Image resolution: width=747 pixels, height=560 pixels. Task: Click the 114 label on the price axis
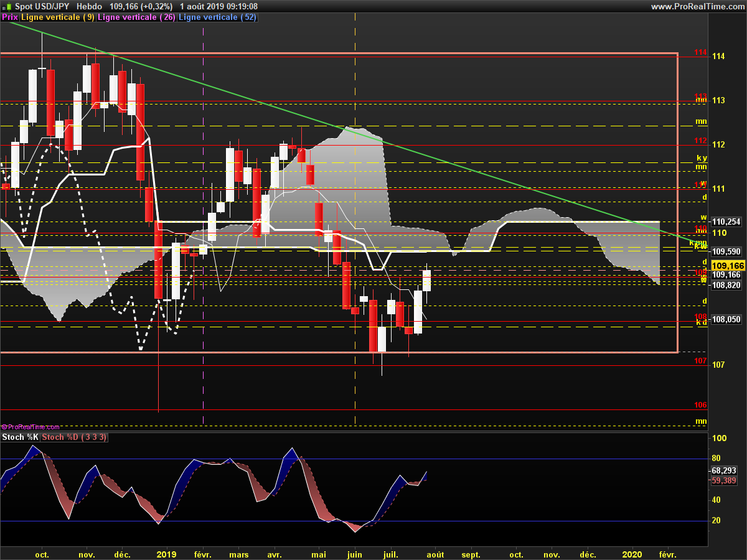(x=719, y=57)
